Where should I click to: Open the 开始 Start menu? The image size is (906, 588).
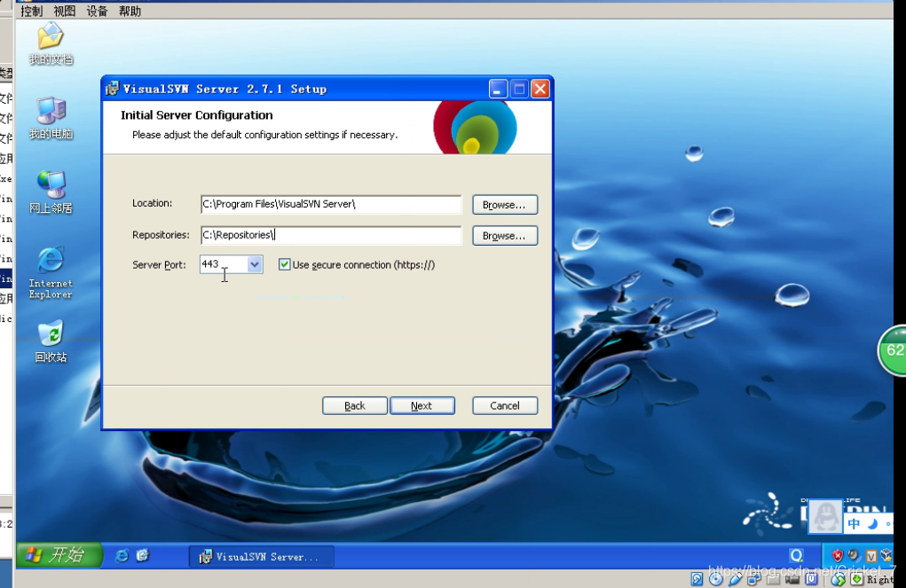pos(59,555)
